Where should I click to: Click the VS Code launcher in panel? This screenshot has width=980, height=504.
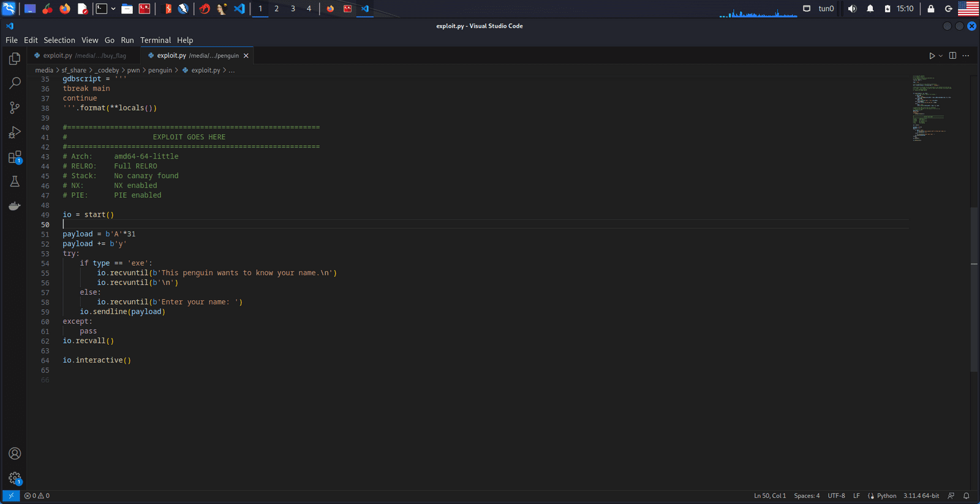tap(239, 9)
